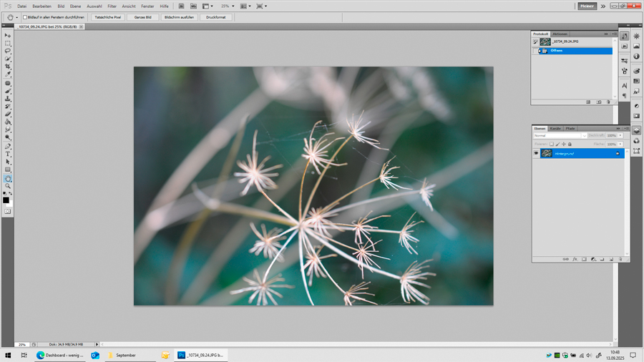Viewport: 644px width, 362px height.
Task: Select the Lasso tool
Action: click(8, 51)
